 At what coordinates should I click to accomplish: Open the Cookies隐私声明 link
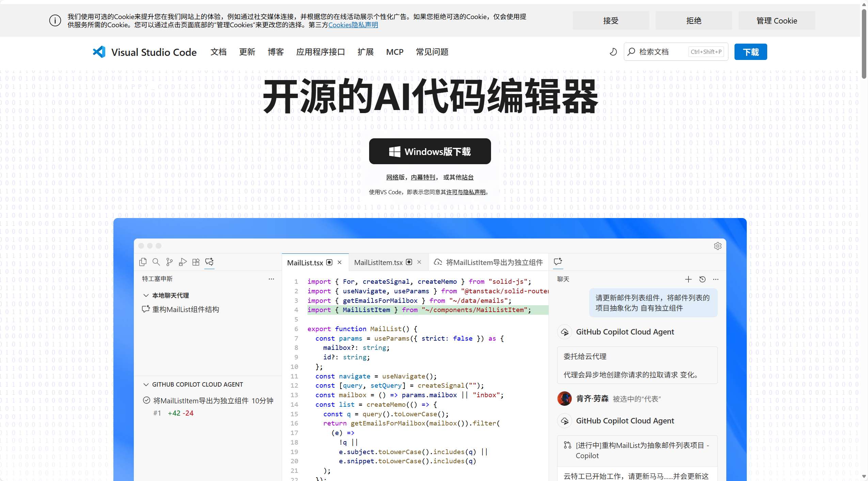(x=353, y=25)
